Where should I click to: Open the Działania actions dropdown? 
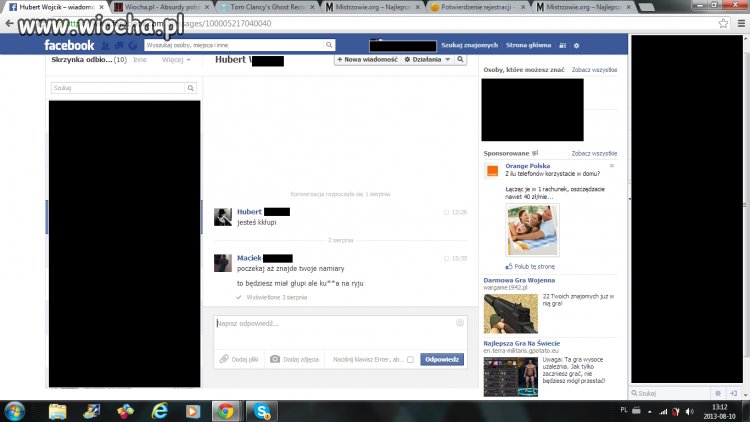click(x=427, y=59)
